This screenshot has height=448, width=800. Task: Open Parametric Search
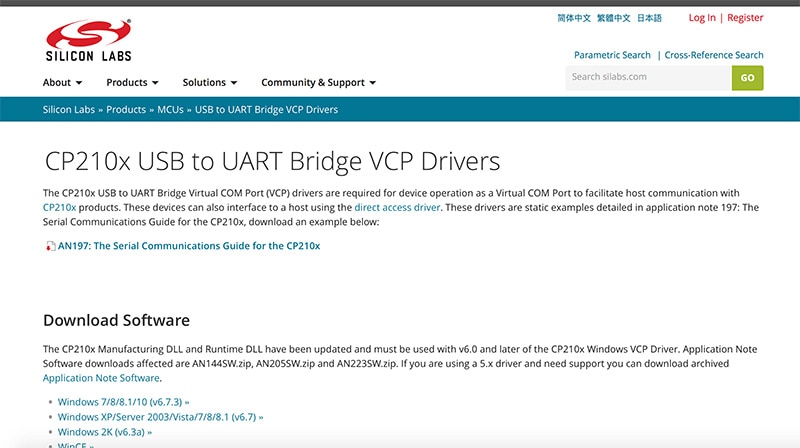coord(612,55)
